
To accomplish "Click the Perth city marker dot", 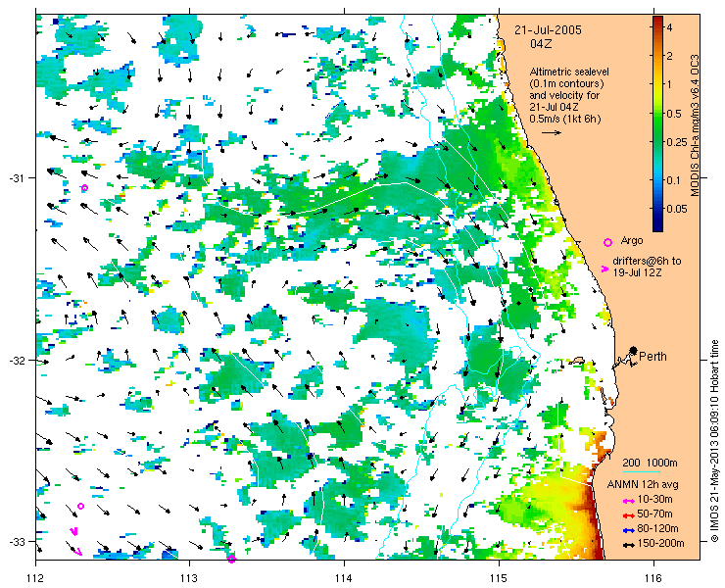I will click(634, 350).
